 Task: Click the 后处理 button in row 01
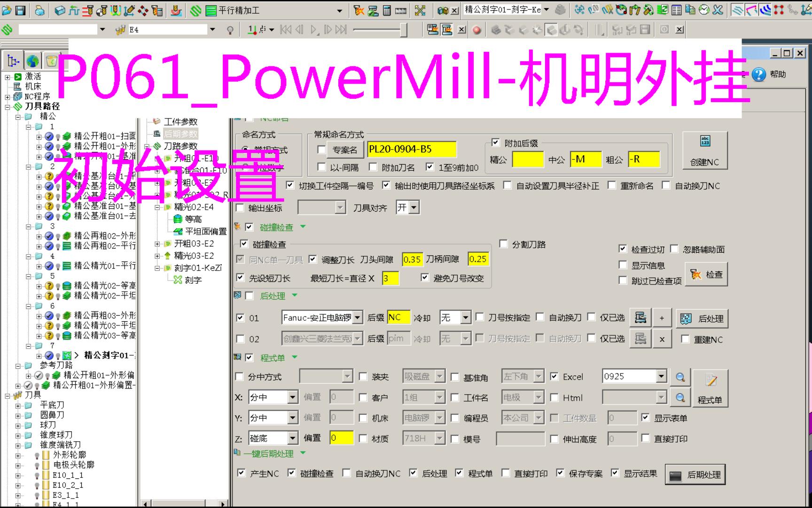pos(702,318)
